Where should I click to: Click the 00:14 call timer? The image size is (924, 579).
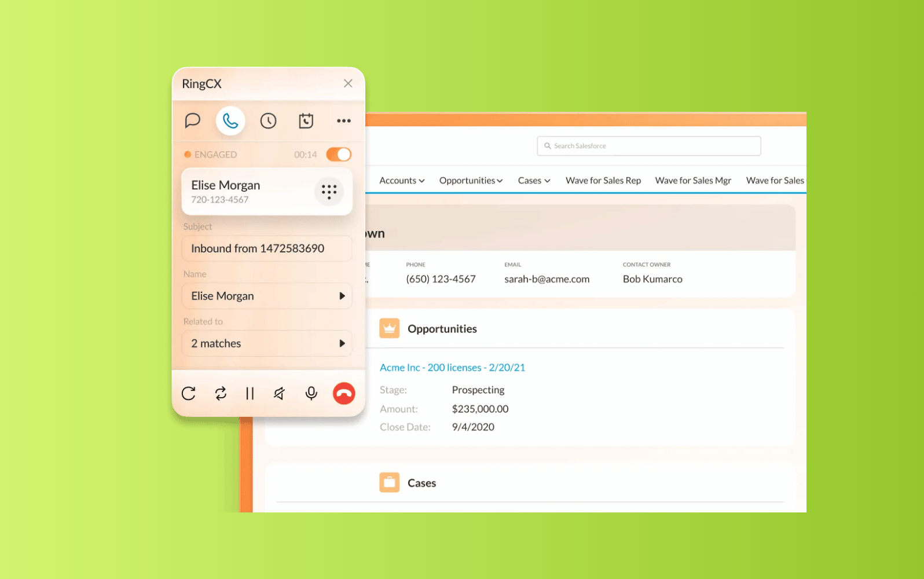point(306,155)
